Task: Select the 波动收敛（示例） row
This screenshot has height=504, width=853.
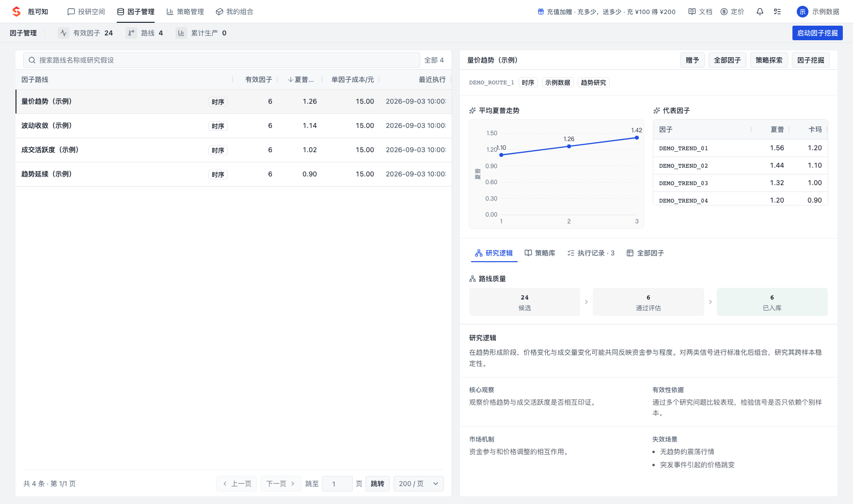Action: 234,126
